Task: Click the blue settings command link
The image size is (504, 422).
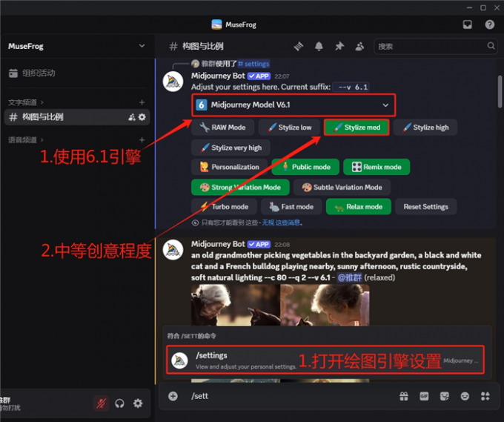Action: [253, 64]
